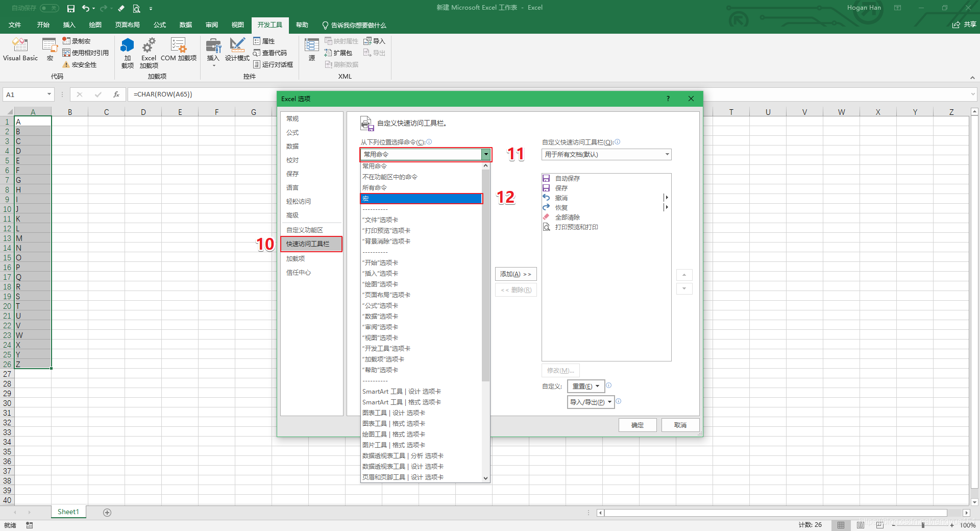Image resolution: width=980 pixels, height=531 pixels.
Task: Toggle Design Mode (设计模式)
Action: [x=237, y=50]
